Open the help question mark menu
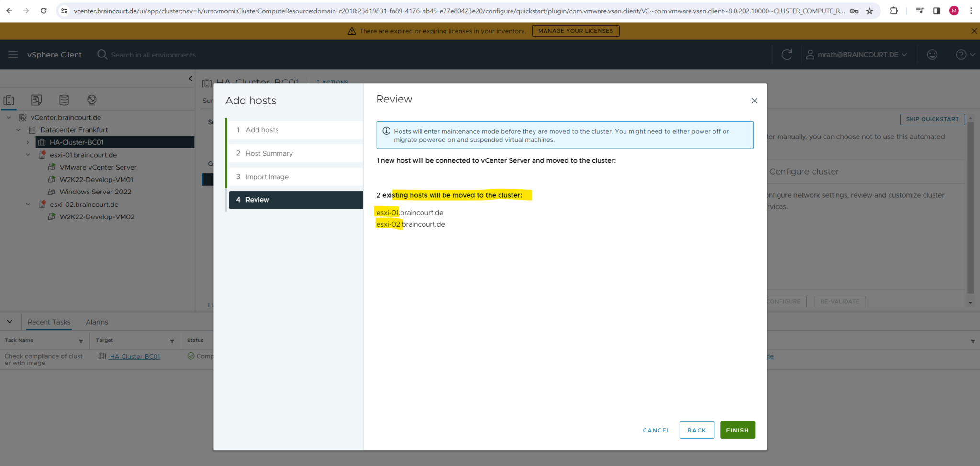The height and width of the screenshot is (466, 980). pos(965,55)
